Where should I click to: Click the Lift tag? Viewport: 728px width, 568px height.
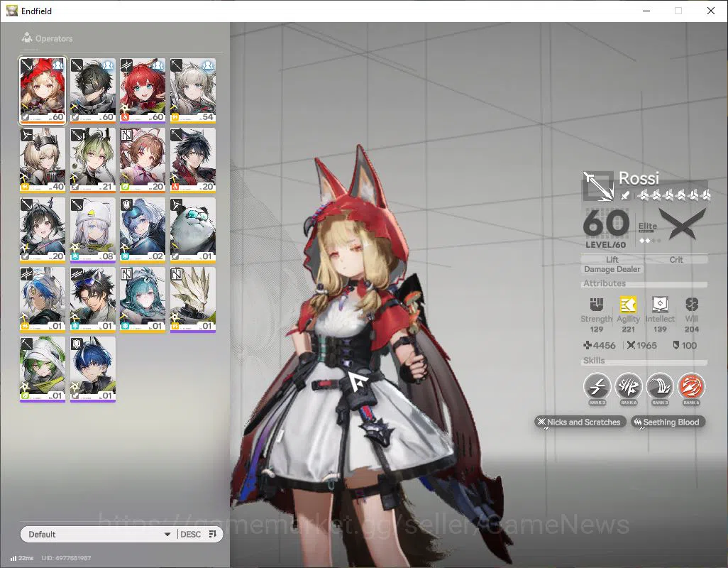[612, 260]
